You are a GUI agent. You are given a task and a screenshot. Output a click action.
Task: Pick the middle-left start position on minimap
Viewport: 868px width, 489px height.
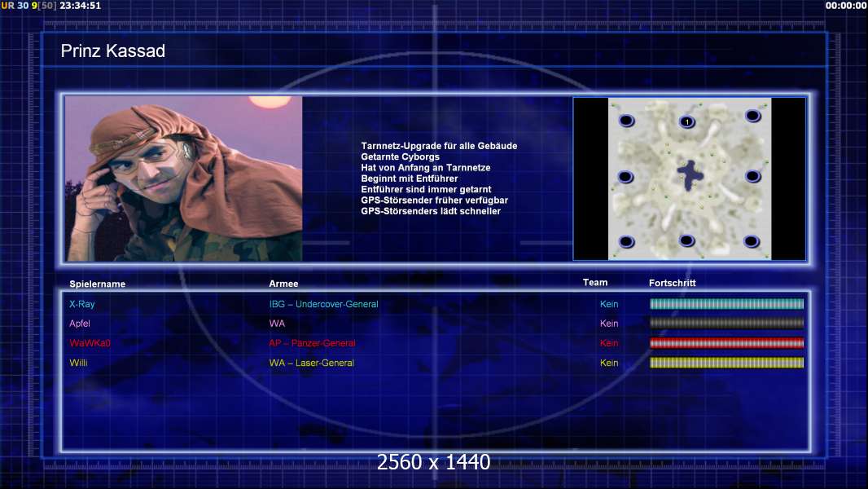pos(625,177)
